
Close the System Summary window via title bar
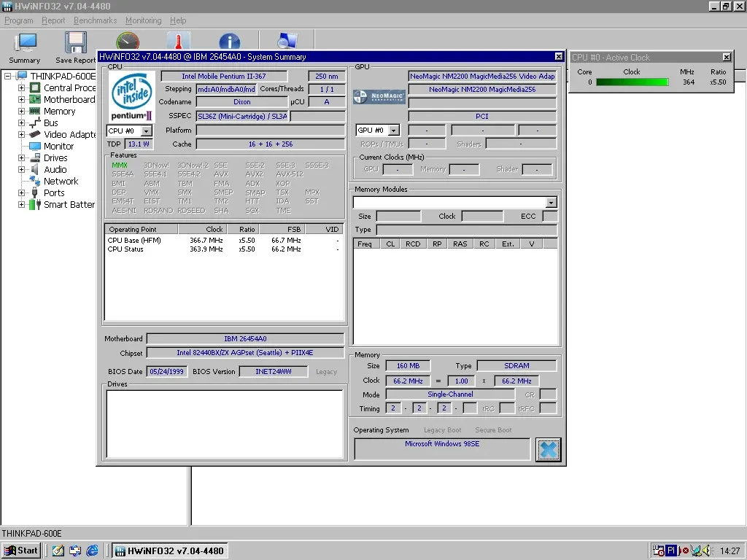[559, 56]
